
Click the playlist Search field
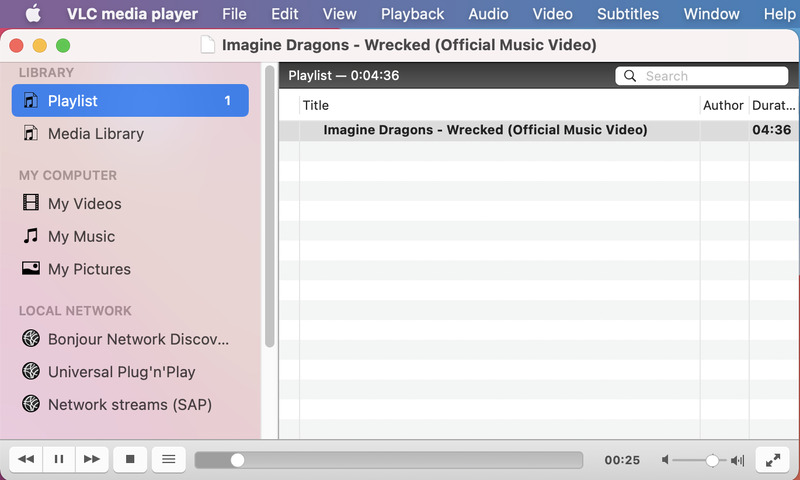[x=702, y=76]
